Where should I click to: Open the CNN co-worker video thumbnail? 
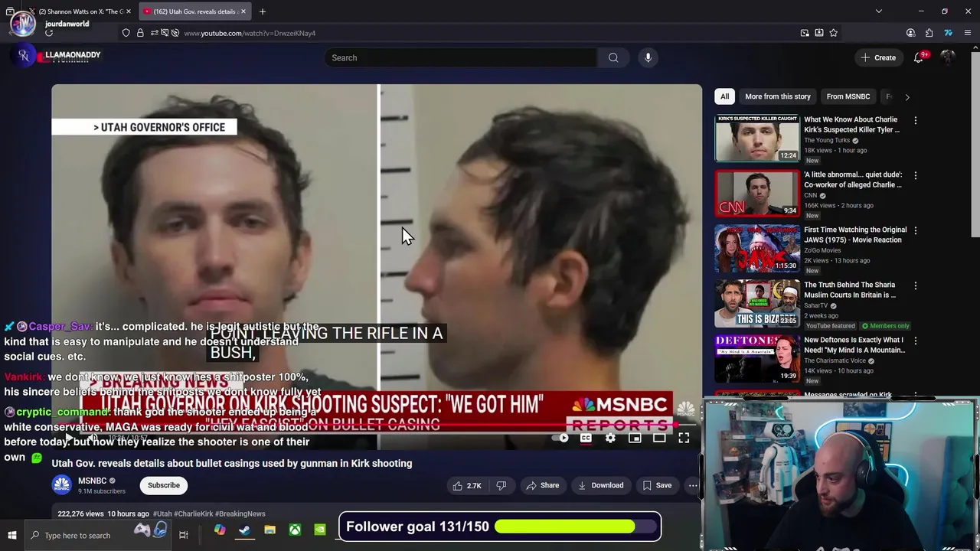(x=757, y=194)
